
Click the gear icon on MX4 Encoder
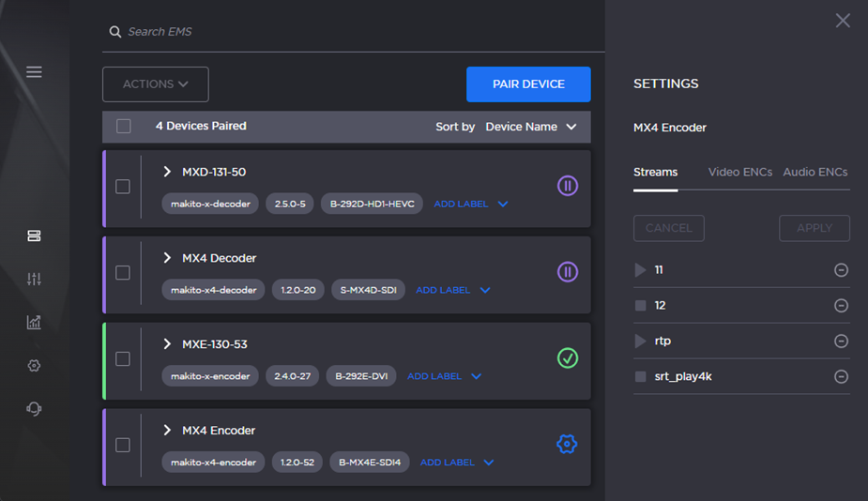tap(567, 444)
